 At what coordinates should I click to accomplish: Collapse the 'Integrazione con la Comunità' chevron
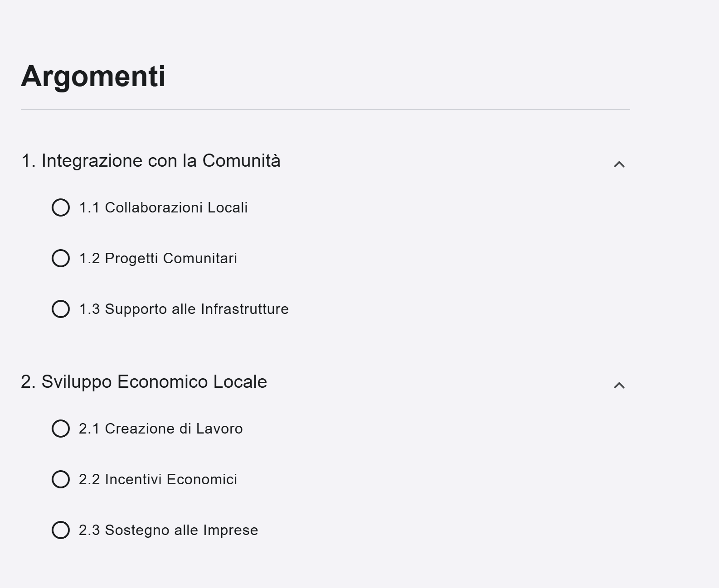pos(619,164)
